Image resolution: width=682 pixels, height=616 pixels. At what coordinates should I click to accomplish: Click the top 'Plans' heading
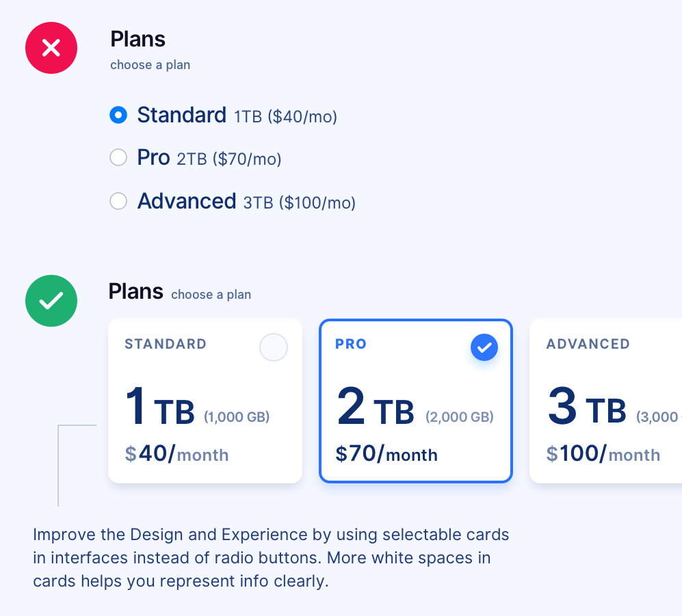pos(138,39)
